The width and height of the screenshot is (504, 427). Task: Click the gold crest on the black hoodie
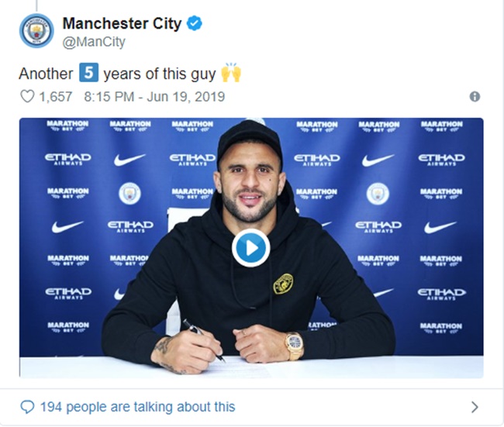[283, 284]
